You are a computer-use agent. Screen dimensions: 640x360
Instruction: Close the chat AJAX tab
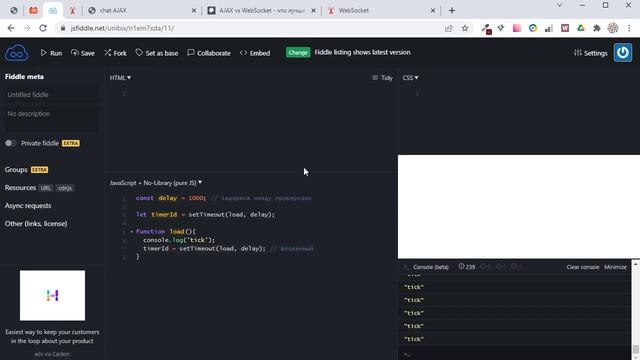coord(194,11)
